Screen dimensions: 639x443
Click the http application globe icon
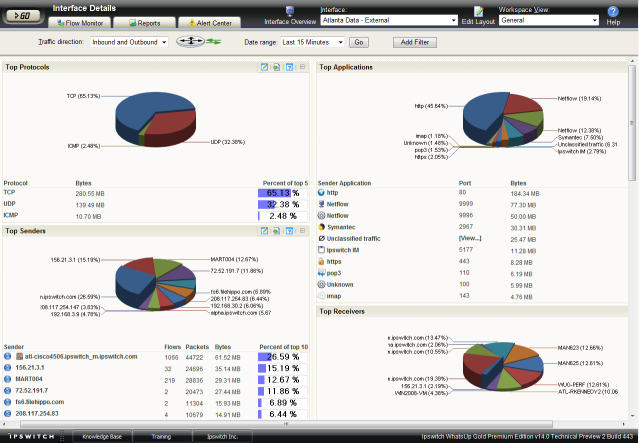(x=321, y=192)
